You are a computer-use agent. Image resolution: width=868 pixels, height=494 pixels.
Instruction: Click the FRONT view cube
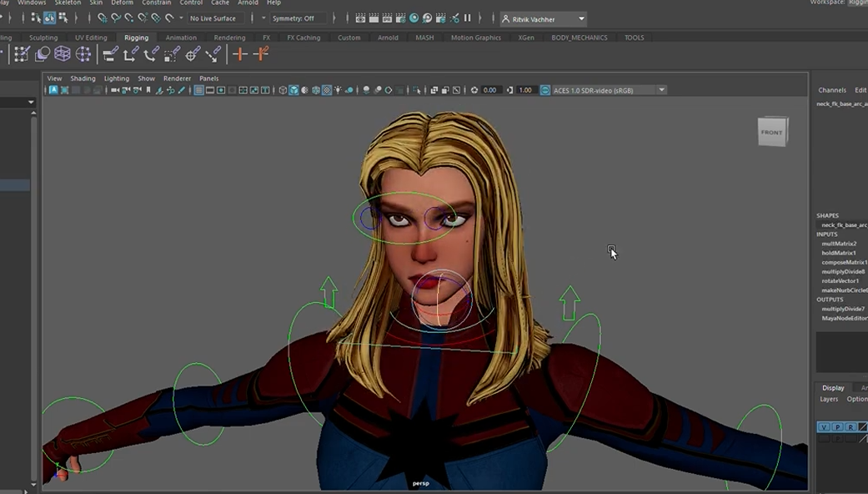tap(773, 132)
